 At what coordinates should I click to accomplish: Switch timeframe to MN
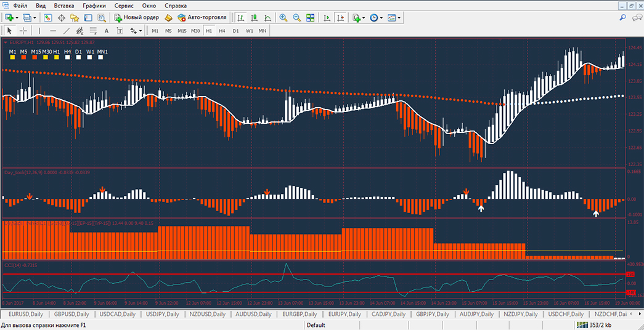tap(262, 31)
